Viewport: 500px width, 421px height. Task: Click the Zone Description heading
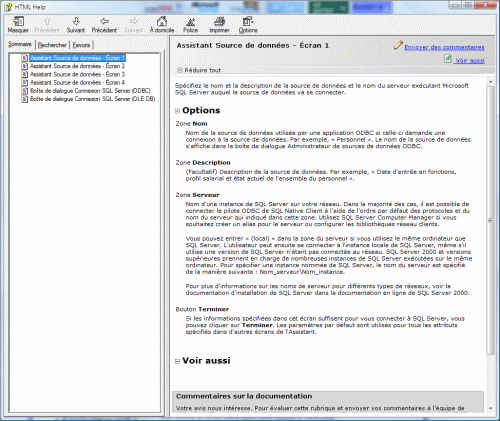click(203, 163)
